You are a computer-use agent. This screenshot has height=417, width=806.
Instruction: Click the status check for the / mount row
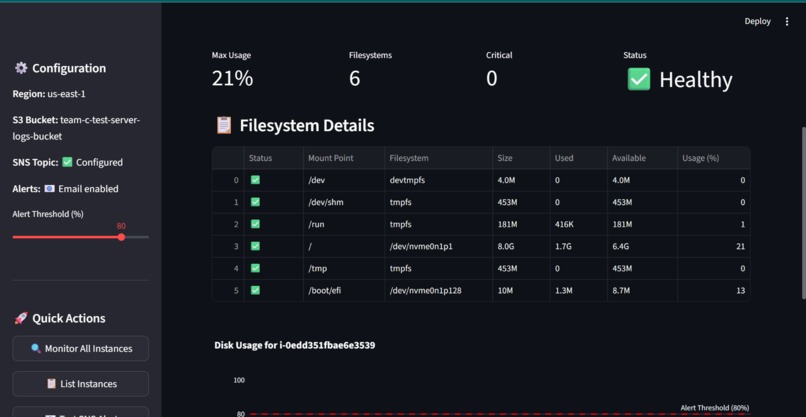point(255,246)
